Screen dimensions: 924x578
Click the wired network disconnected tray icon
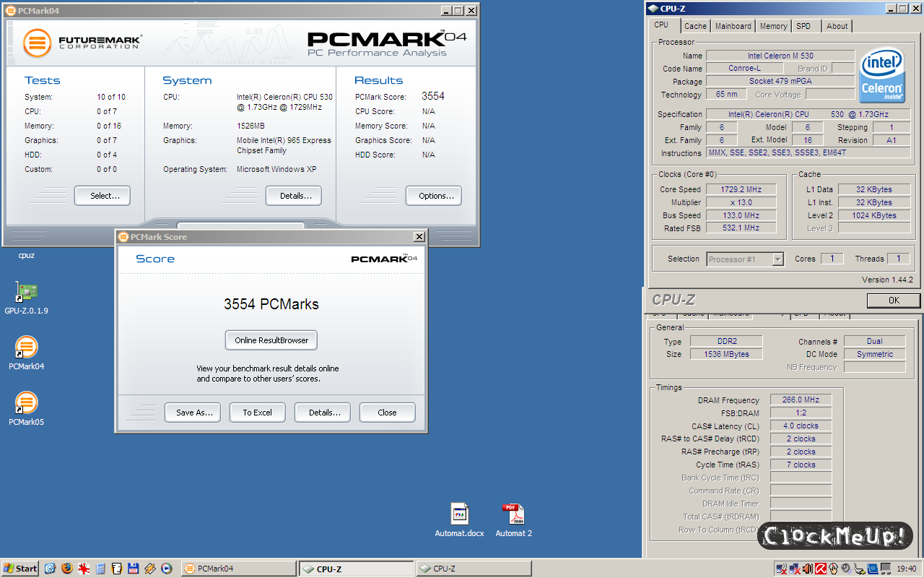(795, 569)
